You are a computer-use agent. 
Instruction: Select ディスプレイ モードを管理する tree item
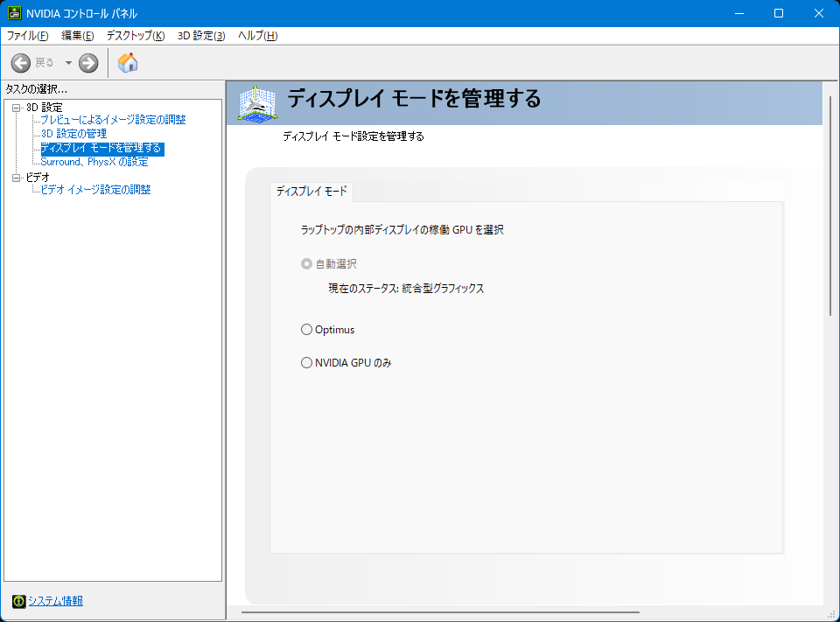(x=101, y=148)
